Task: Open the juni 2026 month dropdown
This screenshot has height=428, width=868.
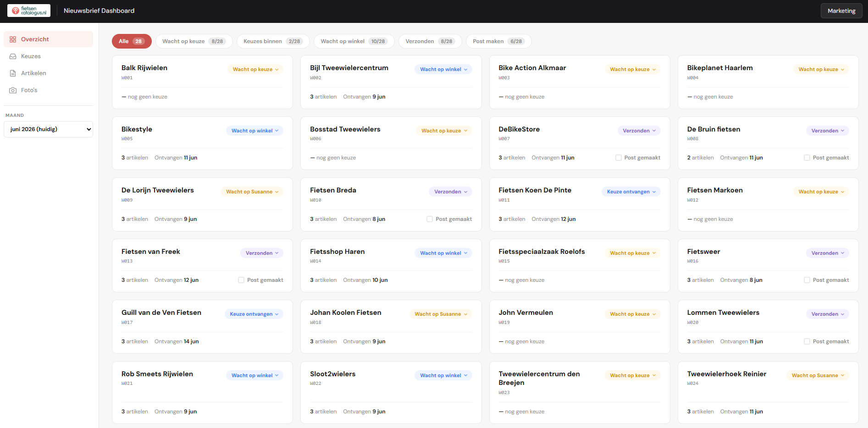Action: tap(49, 129)
